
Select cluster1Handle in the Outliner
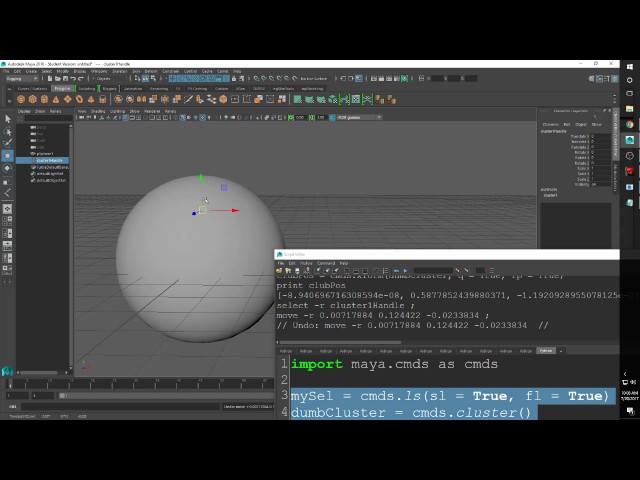point(42,160)
